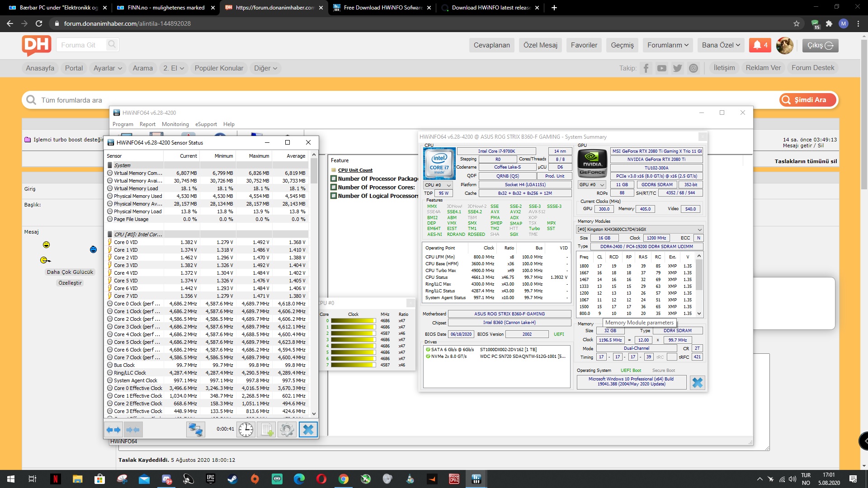The height and width of the screenshot is (488, 868).
Task: Reload the page in the browser
Action: [x=39, y=23]
